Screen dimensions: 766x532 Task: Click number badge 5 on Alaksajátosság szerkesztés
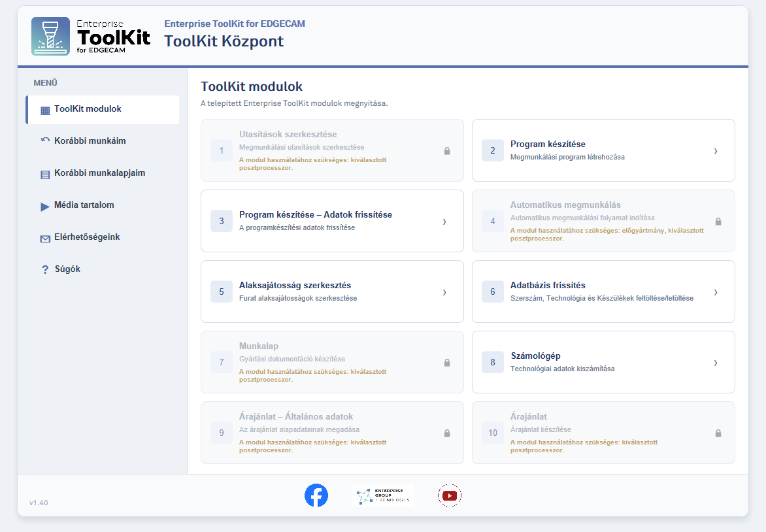[222, 291]
